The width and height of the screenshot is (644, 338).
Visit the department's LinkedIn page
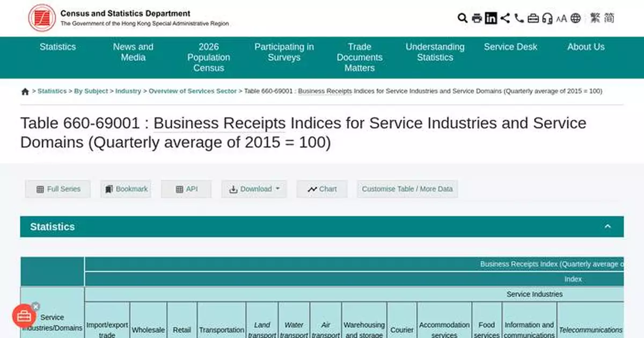[x=491, y=18]
